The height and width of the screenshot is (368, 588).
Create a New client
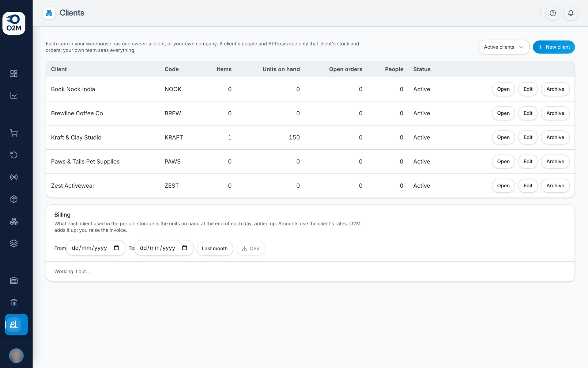click(x=554, y=47)
